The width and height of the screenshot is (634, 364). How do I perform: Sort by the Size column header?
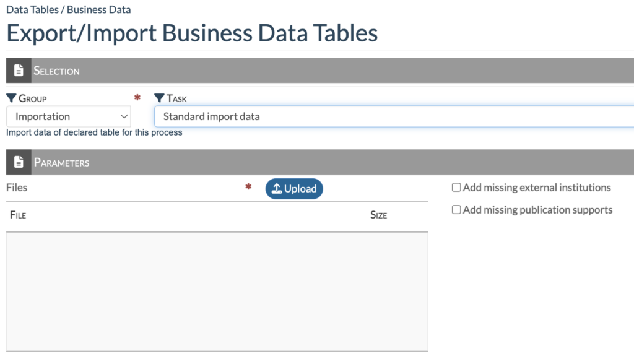(378, 215)
